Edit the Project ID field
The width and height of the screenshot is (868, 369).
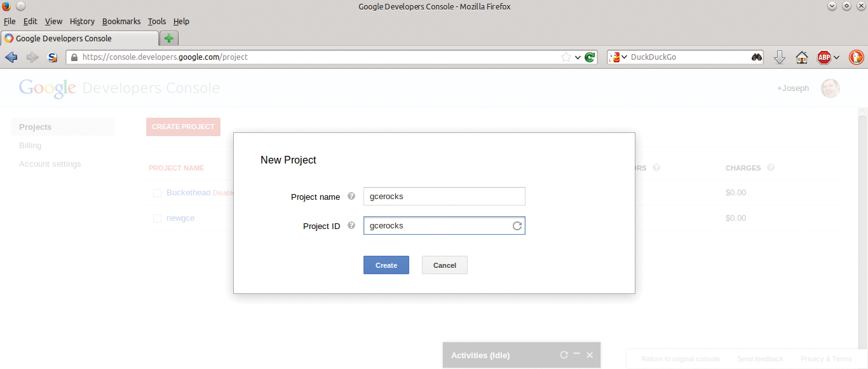point(444,226)
